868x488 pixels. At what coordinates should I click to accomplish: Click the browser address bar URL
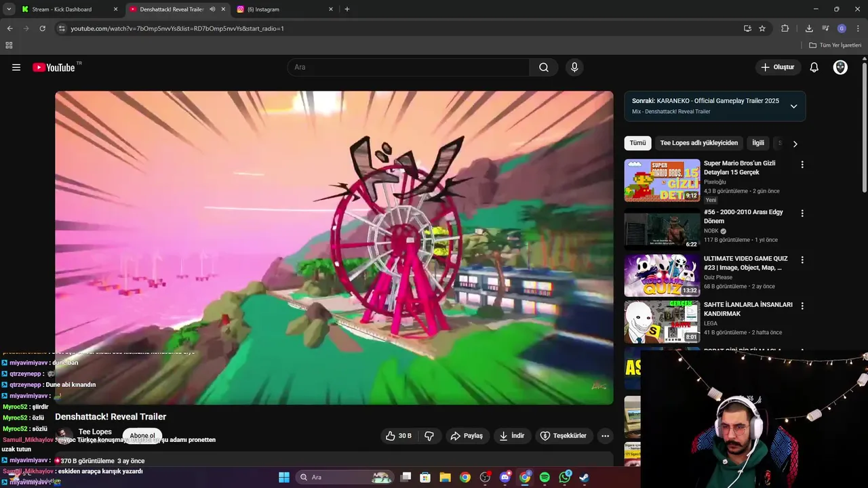(177, 28)
